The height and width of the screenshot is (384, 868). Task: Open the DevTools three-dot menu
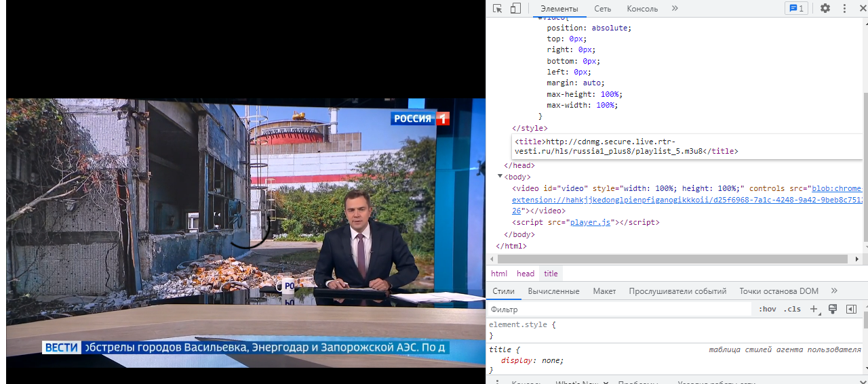click(x=844, y=8)
